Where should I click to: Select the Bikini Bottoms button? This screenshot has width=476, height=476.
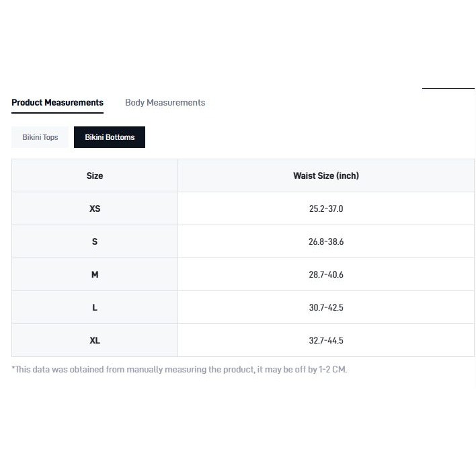pos(110,137)
